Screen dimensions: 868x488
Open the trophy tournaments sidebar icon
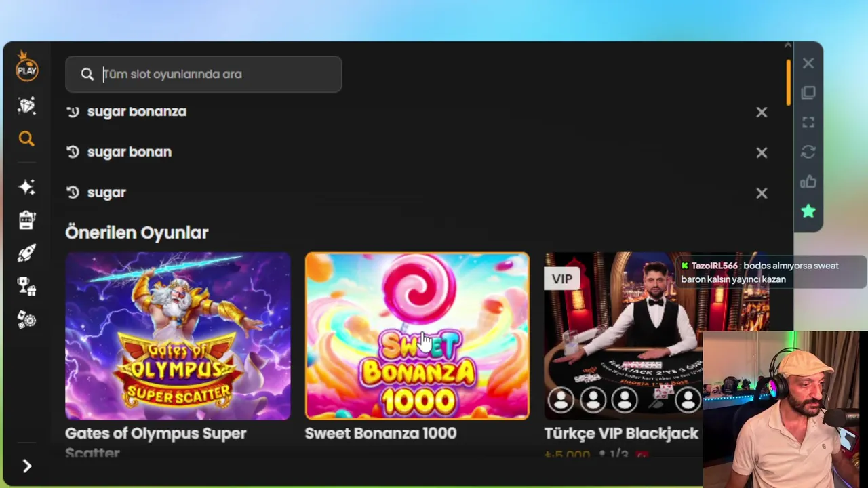26,287
